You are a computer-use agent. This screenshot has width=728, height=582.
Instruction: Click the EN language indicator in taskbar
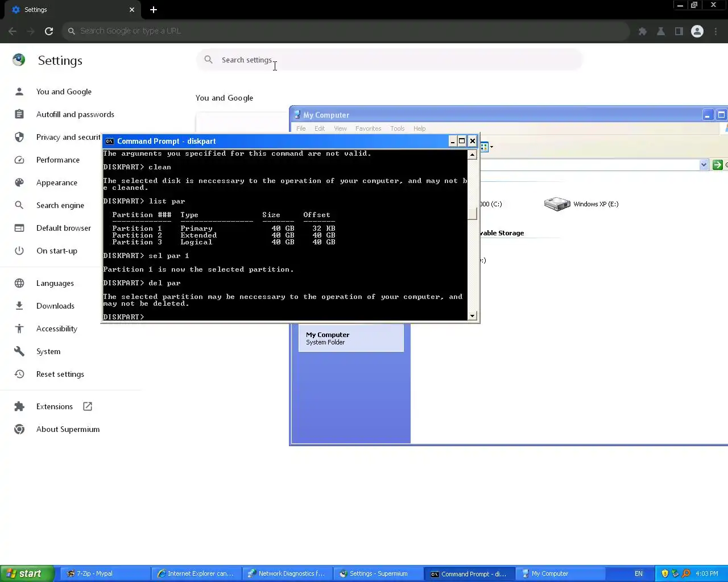tap(639, 573)
